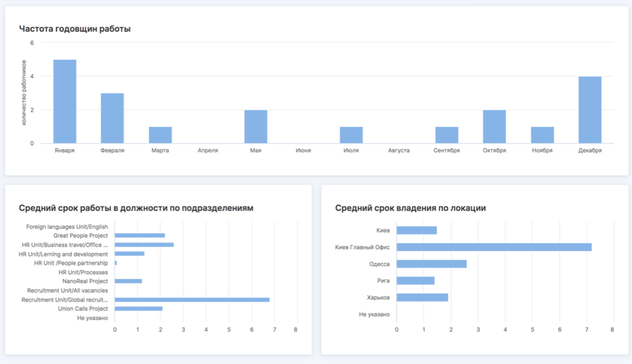Select the Июля bar in the chart
Viewport: 632px width, 364px height.
point(351,135)
